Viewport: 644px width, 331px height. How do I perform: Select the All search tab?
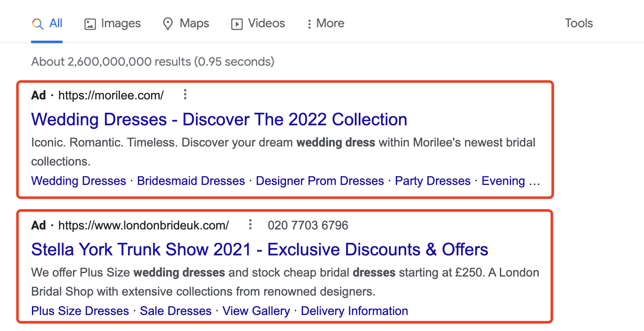tap(47, 23)
